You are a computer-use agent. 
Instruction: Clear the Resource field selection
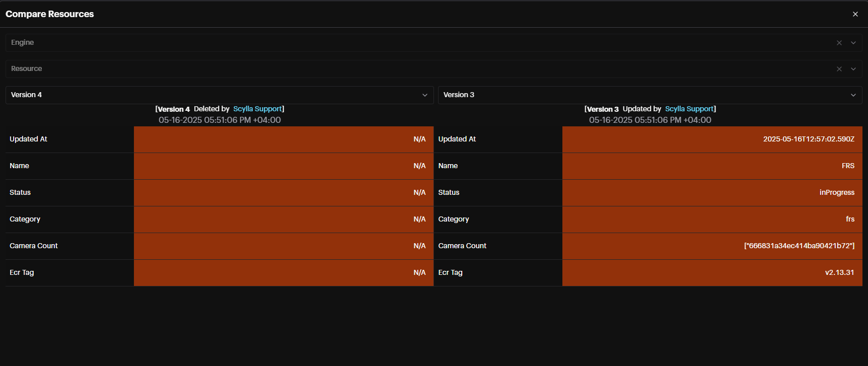tap(839, 69)
